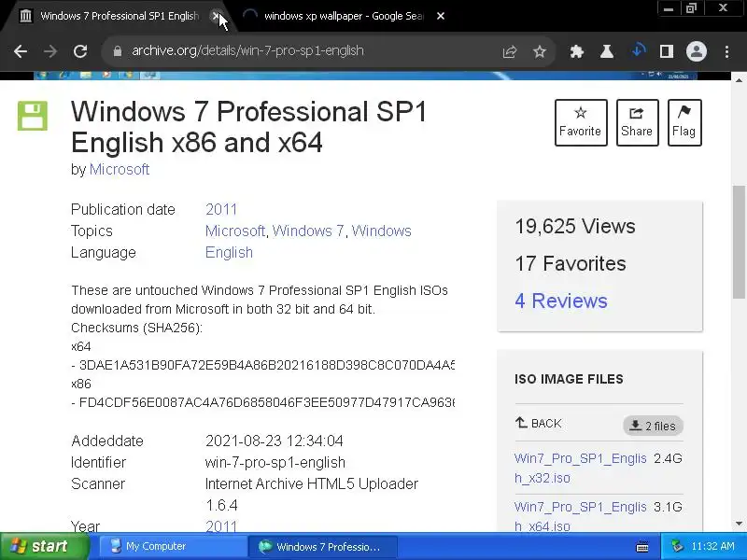Reload the archive.org page

coord(80,51)
